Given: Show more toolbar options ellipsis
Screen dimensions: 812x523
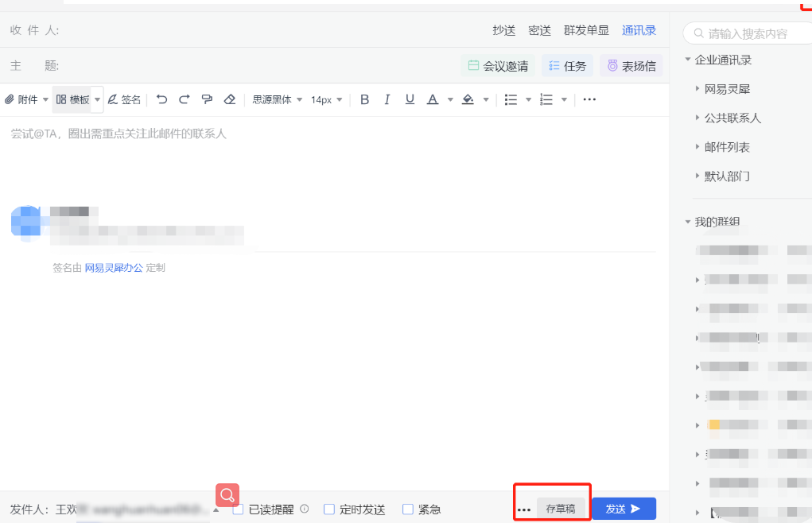Looking at the screenshot, I should [x=589, y=99].
